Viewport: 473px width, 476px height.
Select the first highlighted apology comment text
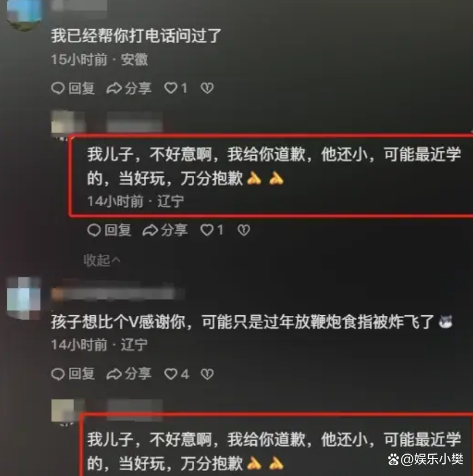click(274, 166)
